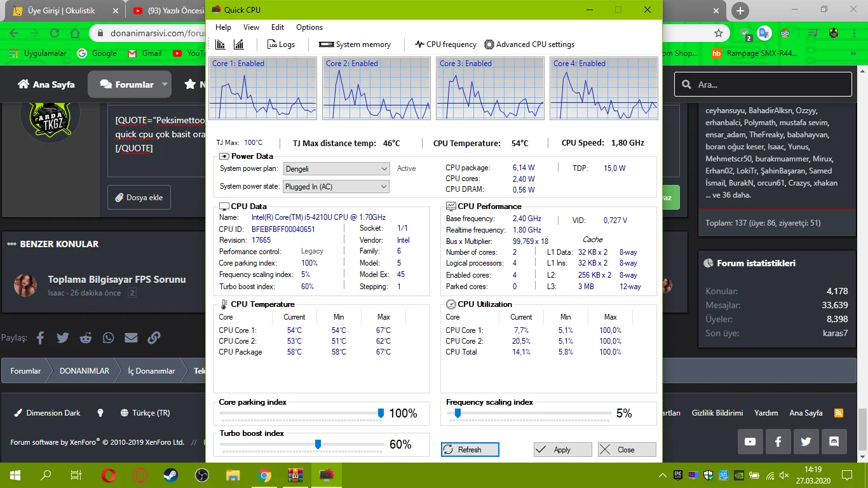Screen dimensions: 868x488
Task: Show hidden system tray icons
Action: coord(663,475)
